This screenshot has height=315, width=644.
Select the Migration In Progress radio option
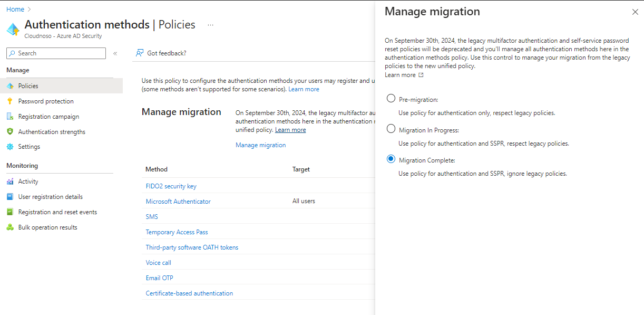(x=391, y=129)
